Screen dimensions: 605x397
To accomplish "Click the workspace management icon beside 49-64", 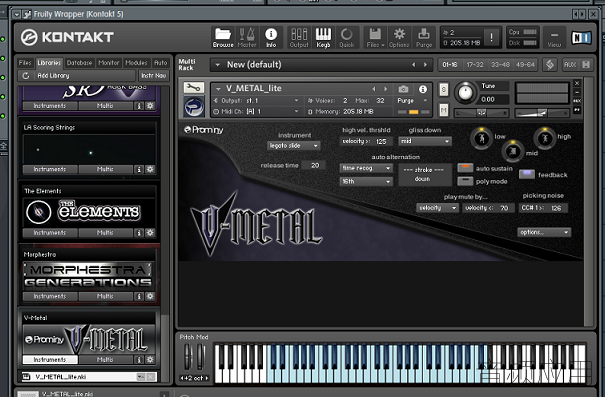I will (550, 64).
